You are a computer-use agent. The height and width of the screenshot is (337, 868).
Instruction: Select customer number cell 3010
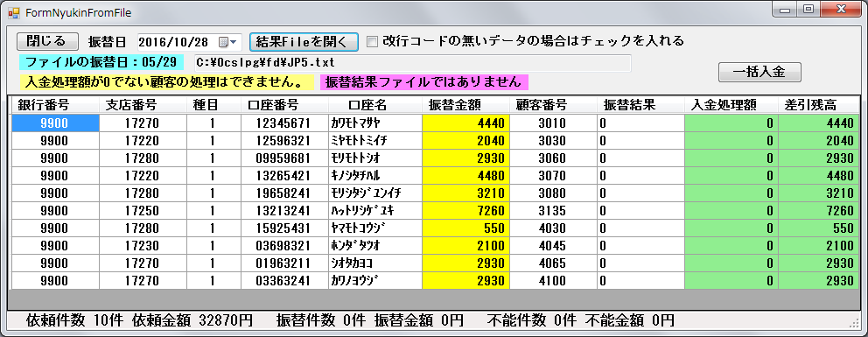click(x=553, y=123)
